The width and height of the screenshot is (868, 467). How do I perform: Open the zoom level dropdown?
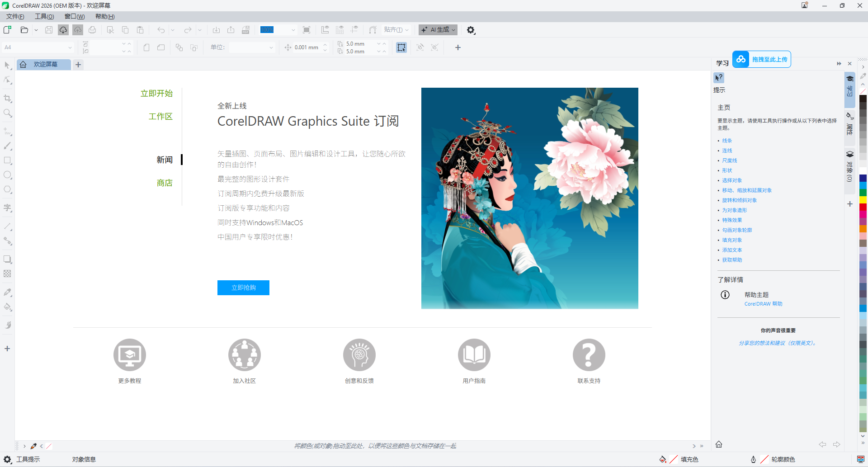pos(293,30)
